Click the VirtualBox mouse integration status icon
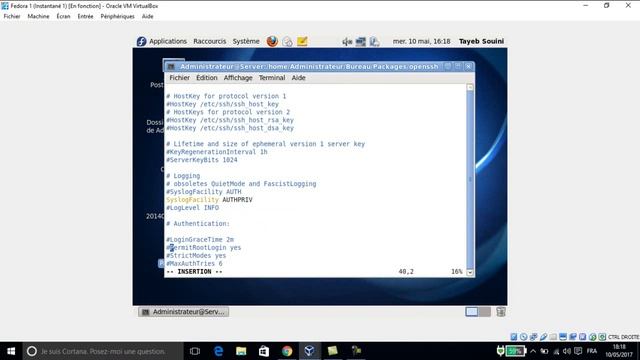The image size is (640, 360). [x=592, y=337]
